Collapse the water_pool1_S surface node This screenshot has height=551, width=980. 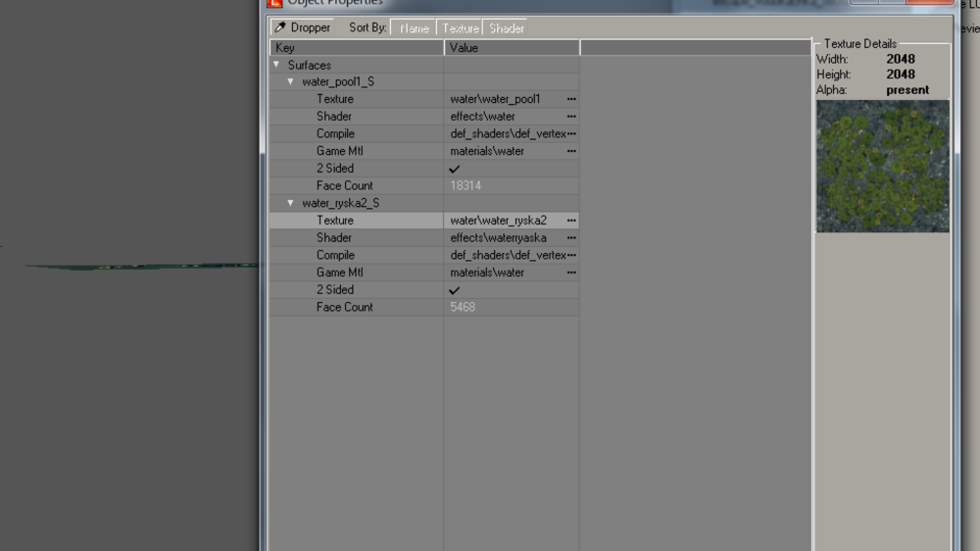[291, 81]
